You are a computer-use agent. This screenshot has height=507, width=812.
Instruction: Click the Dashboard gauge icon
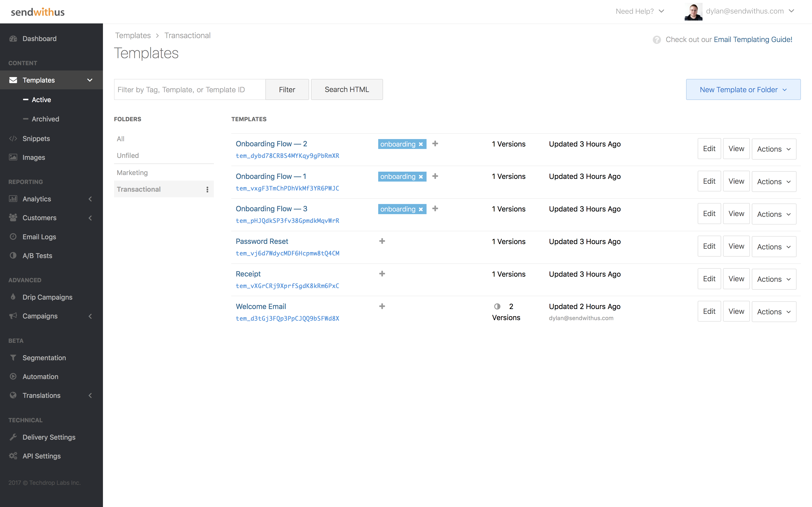(13, 39)
